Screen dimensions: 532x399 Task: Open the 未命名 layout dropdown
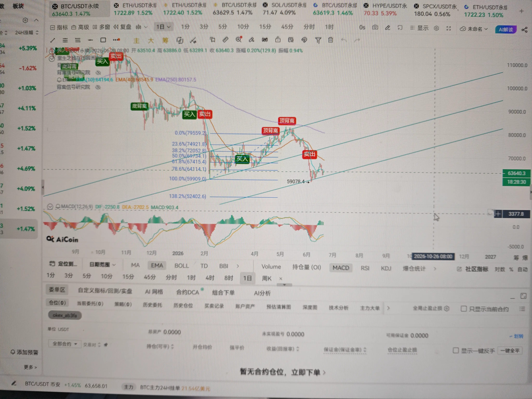pos(474,29)
